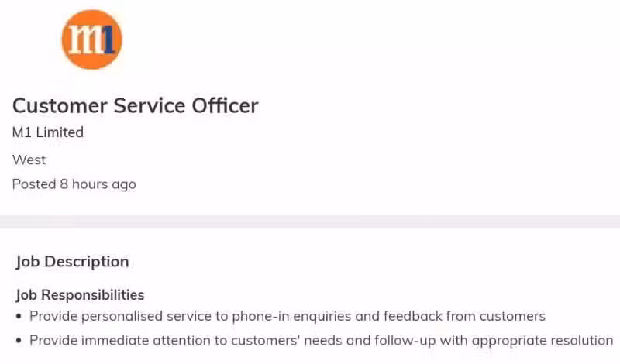Select the 'Provide immediate attention' responsibility line
Viewport: 620px width, 364px height.
(x=322, y=340)
